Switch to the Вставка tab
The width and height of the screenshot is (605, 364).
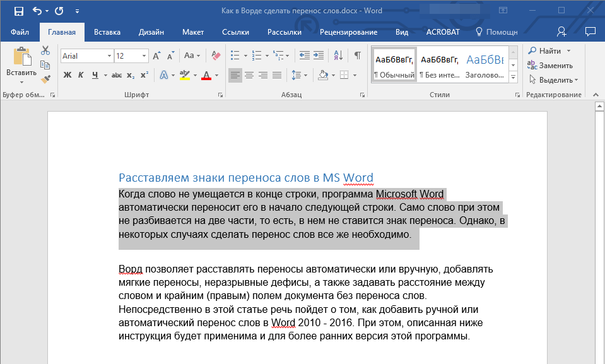coord(107,32)
